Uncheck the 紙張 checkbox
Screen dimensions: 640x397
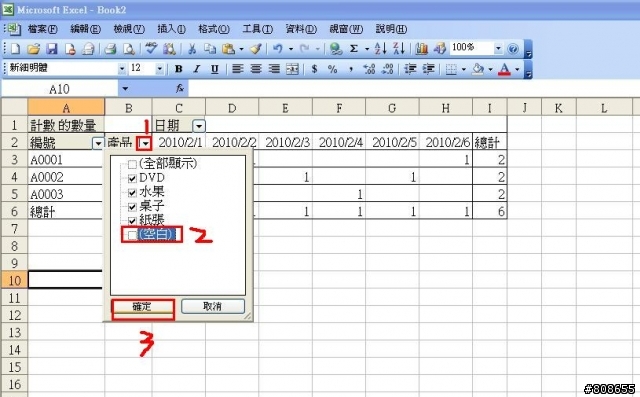pyautogui.click(x=132, y=221)
